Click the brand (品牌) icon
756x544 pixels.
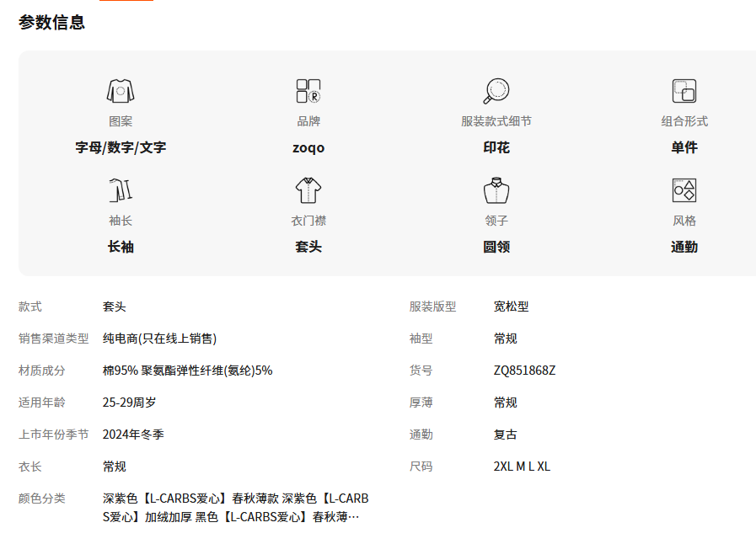click(308, 91)
